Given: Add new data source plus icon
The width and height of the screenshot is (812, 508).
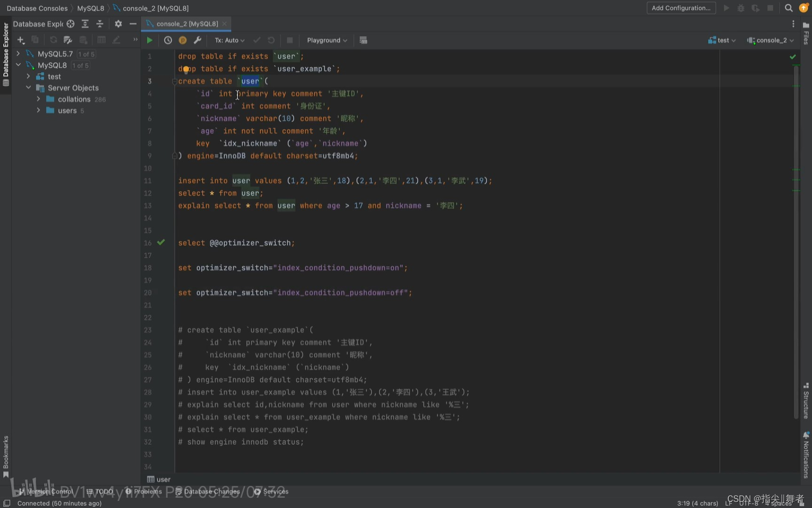Looking at the screenshot, I should [x=21, y=40].
